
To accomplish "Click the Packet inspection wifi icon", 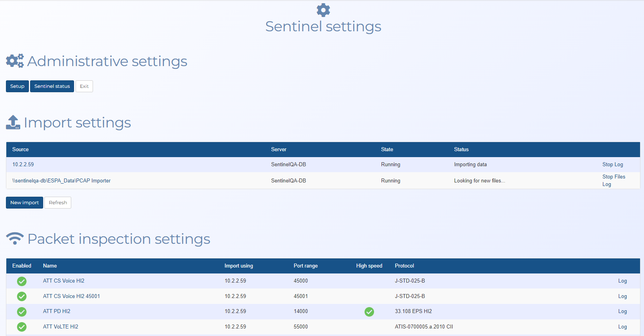I will [x=15, y=238].
